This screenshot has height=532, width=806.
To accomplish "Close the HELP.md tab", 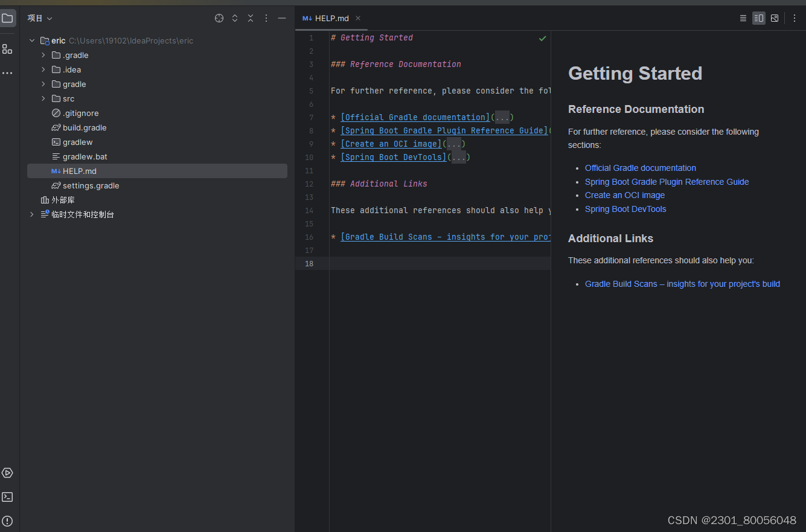I will coord(358,18).
